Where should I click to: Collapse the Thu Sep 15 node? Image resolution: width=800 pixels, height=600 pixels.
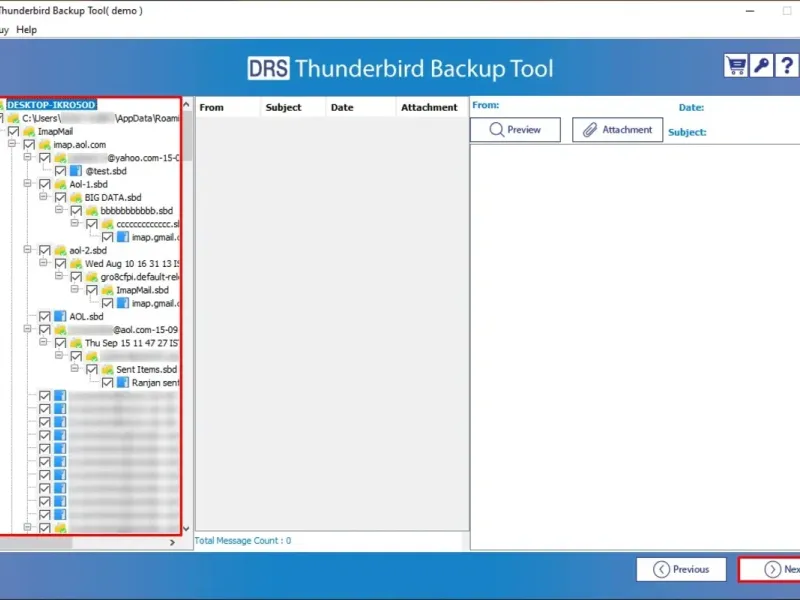(43, 342)
